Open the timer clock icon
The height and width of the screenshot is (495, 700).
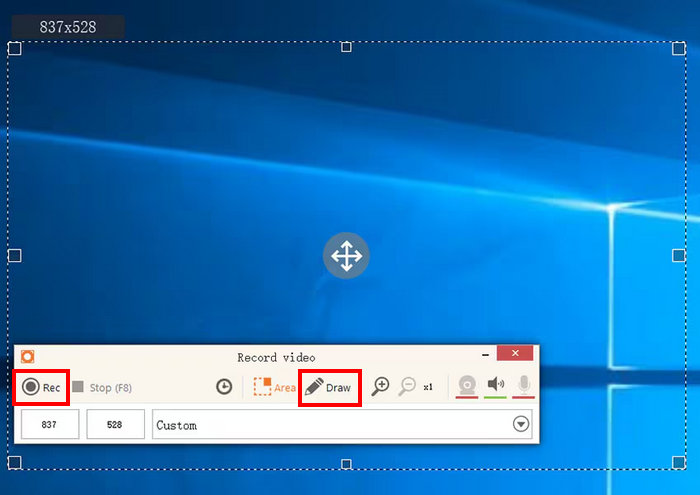coord(224,387)
